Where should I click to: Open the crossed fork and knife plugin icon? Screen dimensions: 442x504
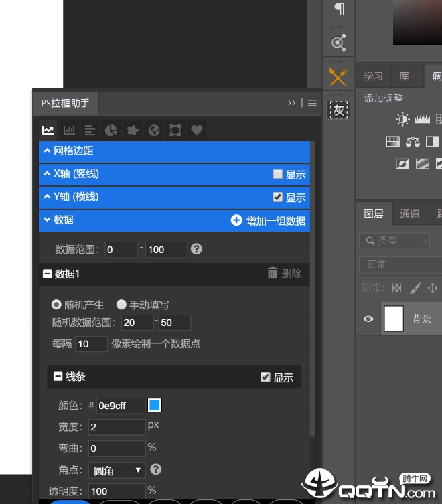pyautogui.click(x=338, y=76)
